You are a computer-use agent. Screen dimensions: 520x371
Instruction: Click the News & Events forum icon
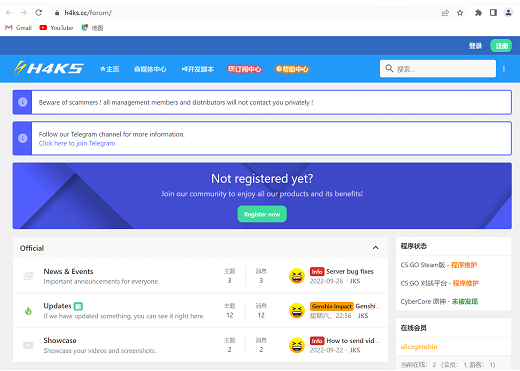point(28,276)
